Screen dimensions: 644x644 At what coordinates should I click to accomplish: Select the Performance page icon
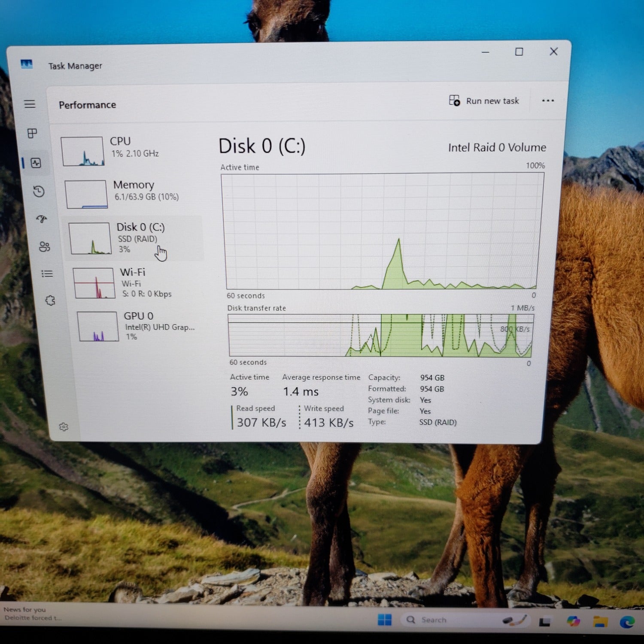click(x=36, y=163)
